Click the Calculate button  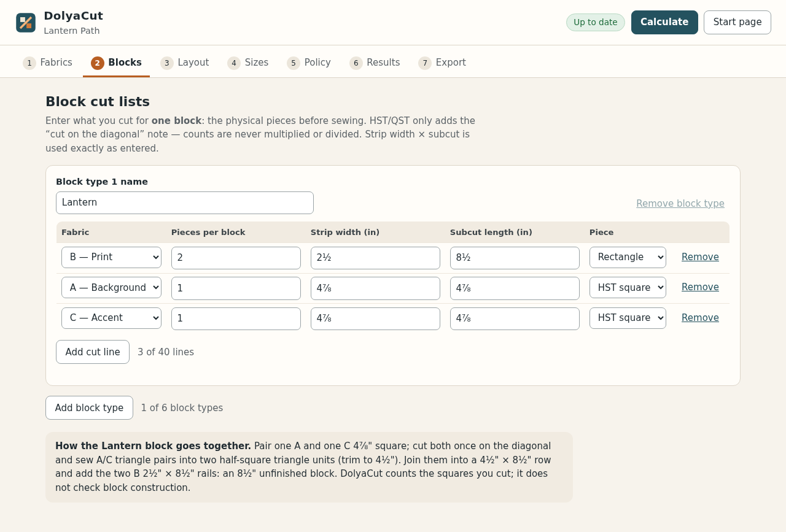tap(664, 22)
